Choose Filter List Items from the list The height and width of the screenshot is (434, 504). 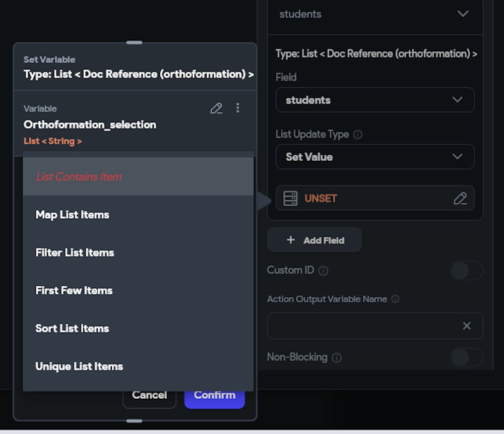(75, 253)
